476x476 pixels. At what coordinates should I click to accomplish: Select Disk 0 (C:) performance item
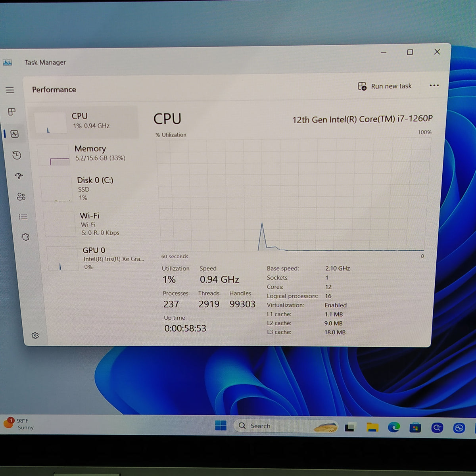click(x=90, y=189)
